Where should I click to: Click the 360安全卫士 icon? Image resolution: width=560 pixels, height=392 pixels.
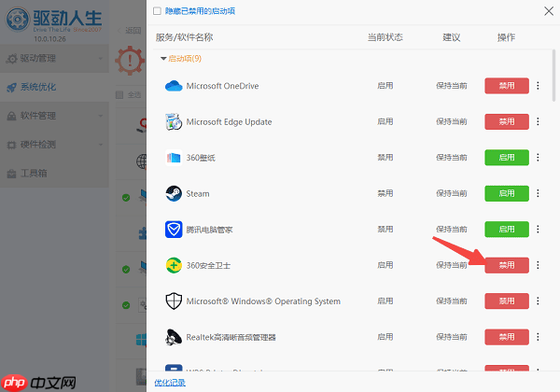pos(174,265)
